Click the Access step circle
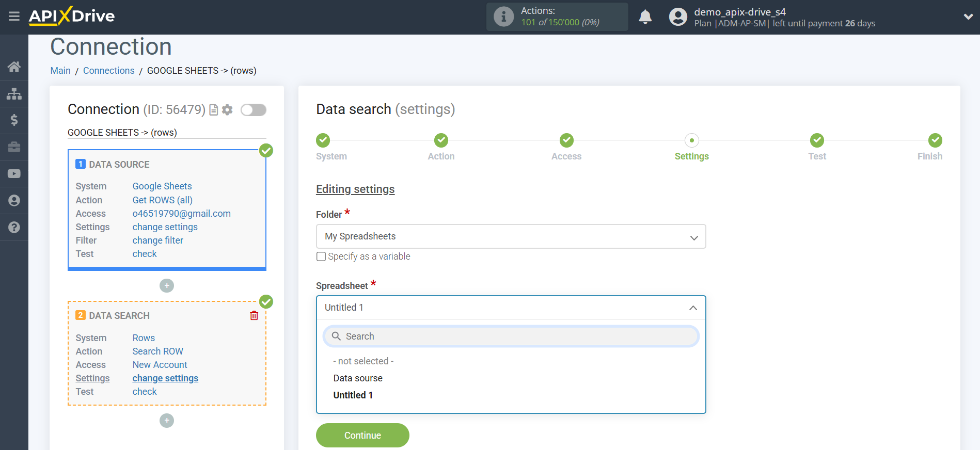980x450 pixels. tap(566, 140)
